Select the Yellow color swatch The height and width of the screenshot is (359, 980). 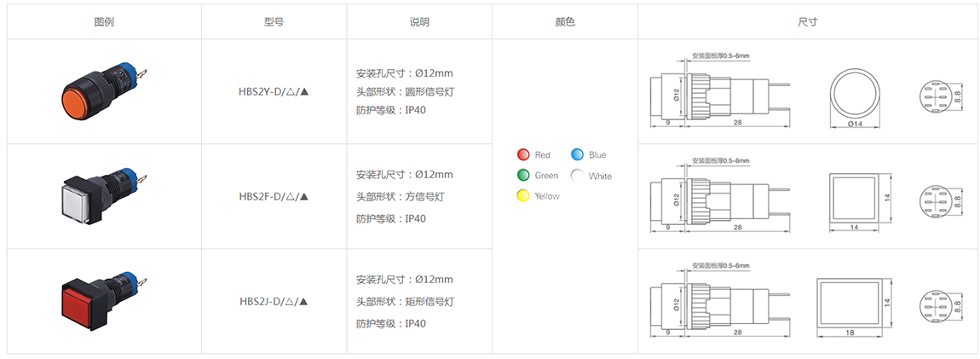[524, 196]
